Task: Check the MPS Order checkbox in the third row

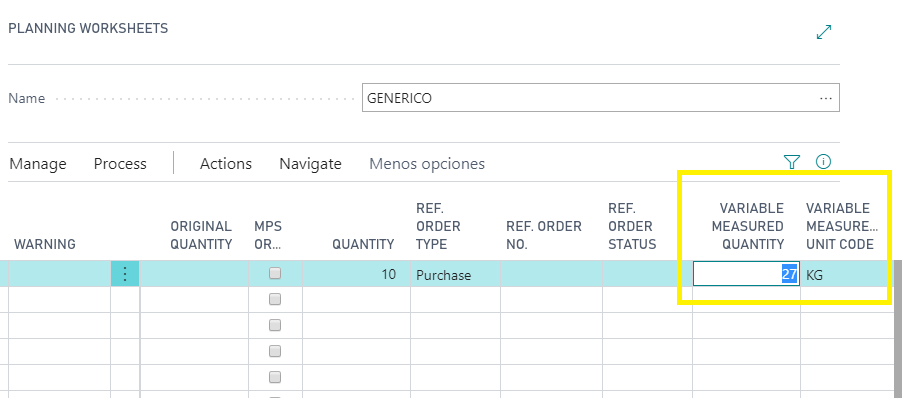Action: (275, 325)
